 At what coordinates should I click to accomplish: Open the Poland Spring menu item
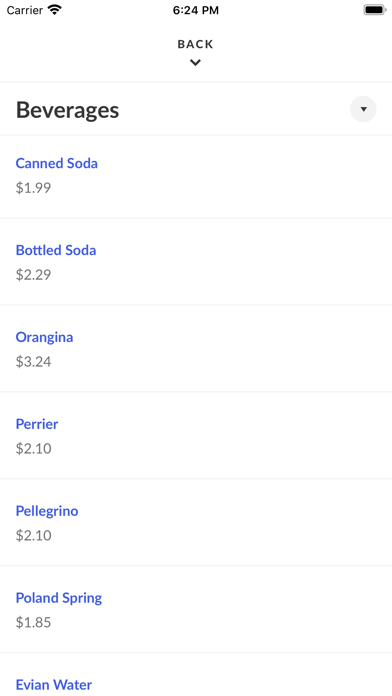[59, 598]
